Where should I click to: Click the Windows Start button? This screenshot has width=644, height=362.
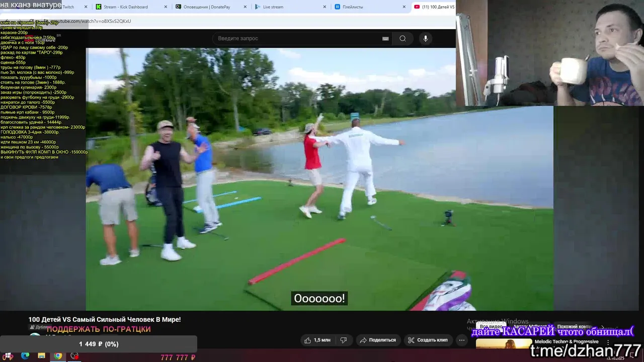coord(9,356)
